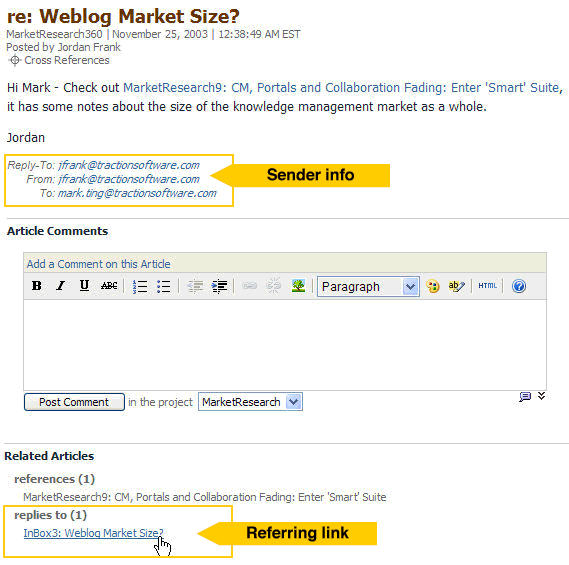Open Cross References link
Viewport: 569px width, 565px height.
pos(67,60)
